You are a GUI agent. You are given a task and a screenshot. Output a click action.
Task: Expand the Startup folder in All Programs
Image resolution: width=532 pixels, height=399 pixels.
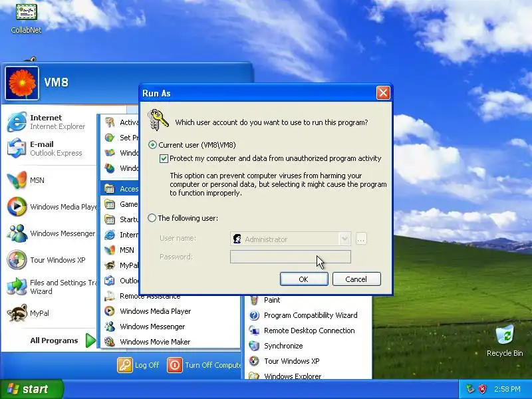[x=120, y=219]
